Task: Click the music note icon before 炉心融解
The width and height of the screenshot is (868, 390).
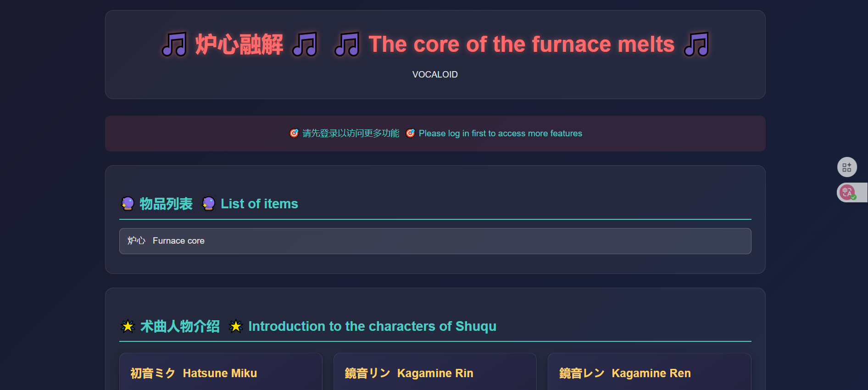Action: (174, 45)
